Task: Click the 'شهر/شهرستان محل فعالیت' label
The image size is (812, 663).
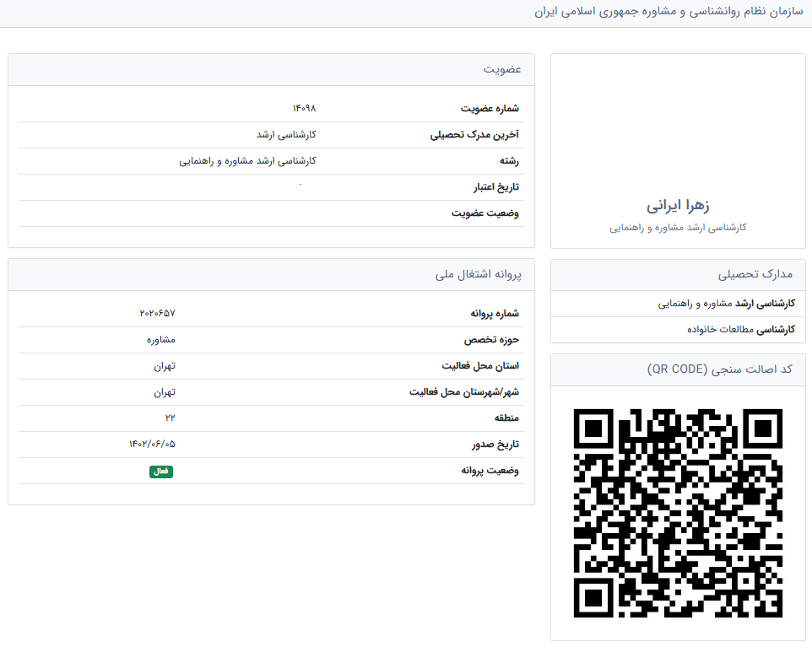Action: click(x=464, y=392)
